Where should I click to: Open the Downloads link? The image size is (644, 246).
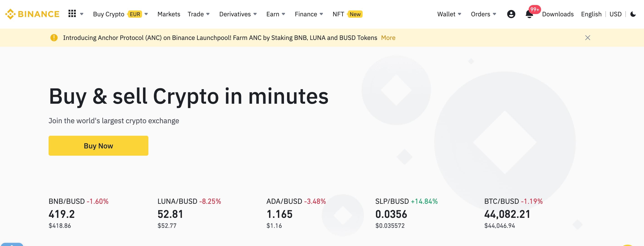coord(558,14)
